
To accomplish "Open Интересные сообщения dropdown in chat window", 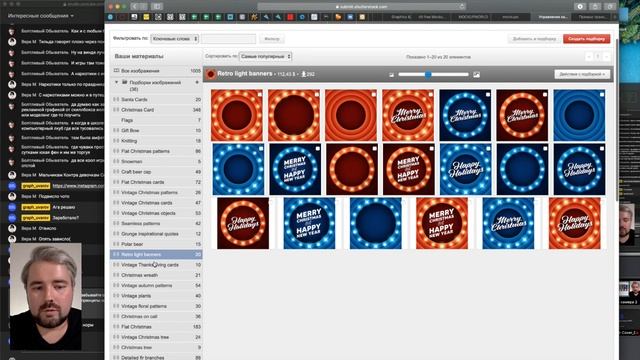I will coord(41,16).
